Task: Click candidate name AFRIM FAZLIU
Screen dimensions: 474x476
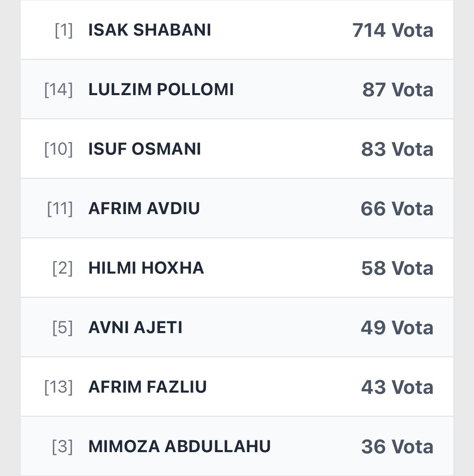Action: (147, 387)
